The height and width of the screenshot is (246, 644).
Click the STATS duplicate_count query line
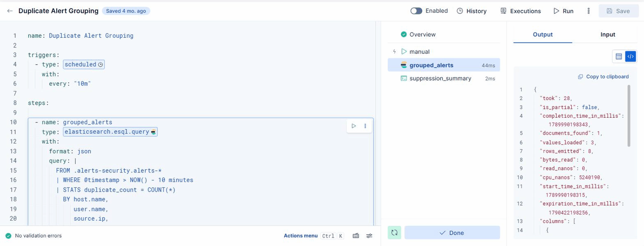[x=116, y=190]
